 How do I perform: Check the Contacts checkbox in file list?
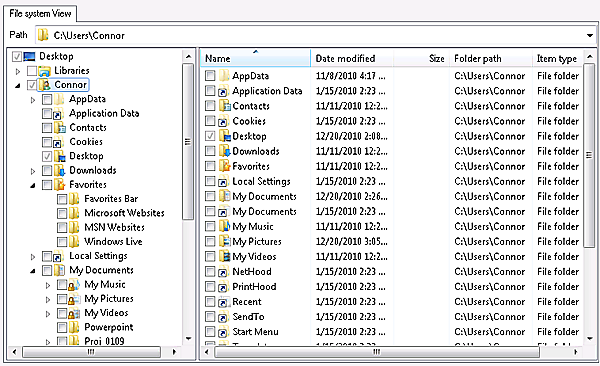pos(210,105)
